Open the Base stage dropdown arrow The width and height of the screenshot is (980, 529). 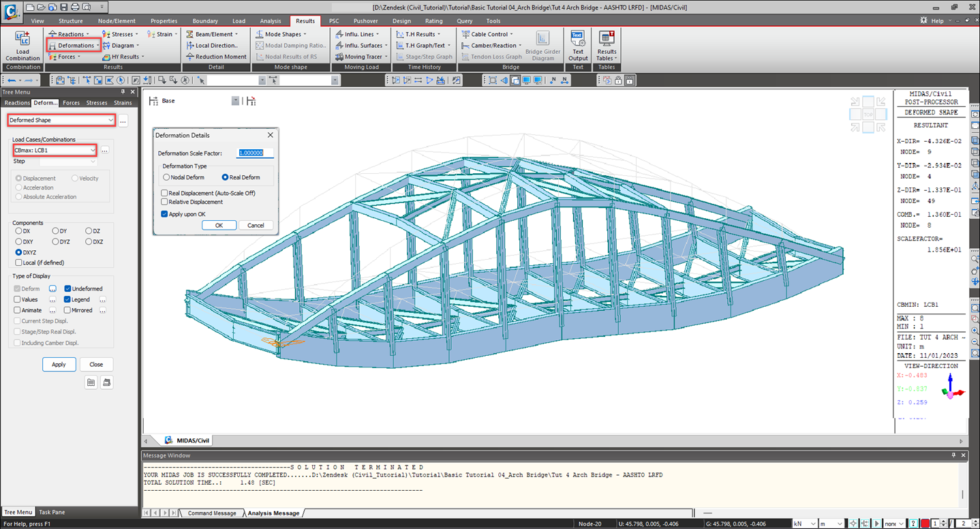(236, 101)
